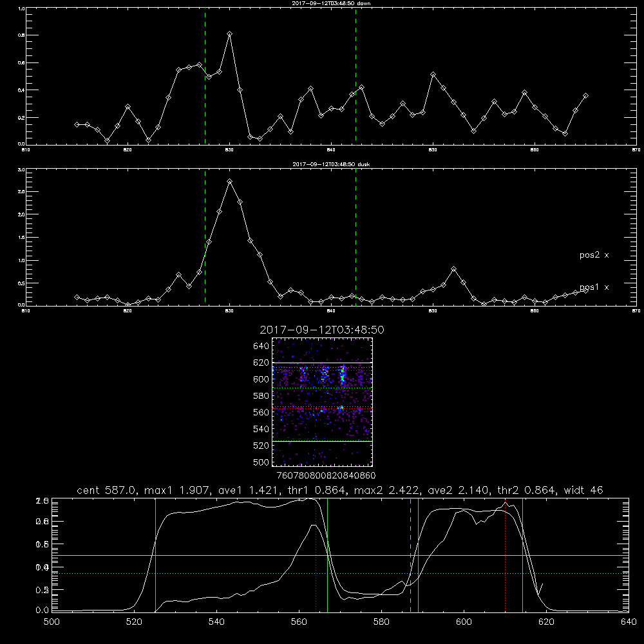The width and height of the screenshot is (644, 644).
Task: Click the highest peak diamond in the dusk plot
Action: coord(230,181)
